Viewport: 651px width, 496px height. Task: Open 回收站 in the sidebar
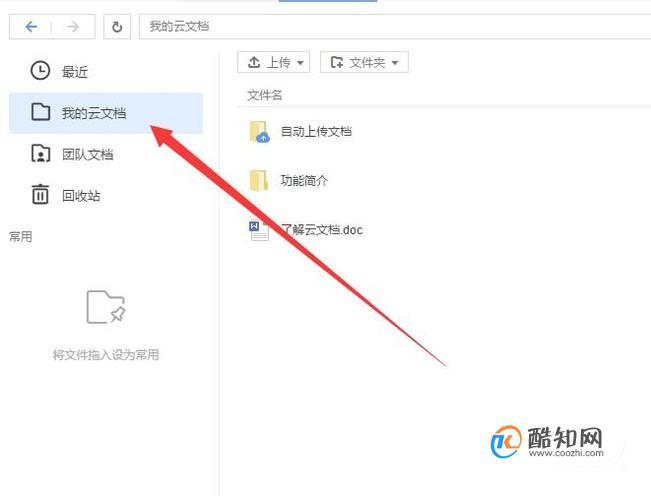click(81, 195)
